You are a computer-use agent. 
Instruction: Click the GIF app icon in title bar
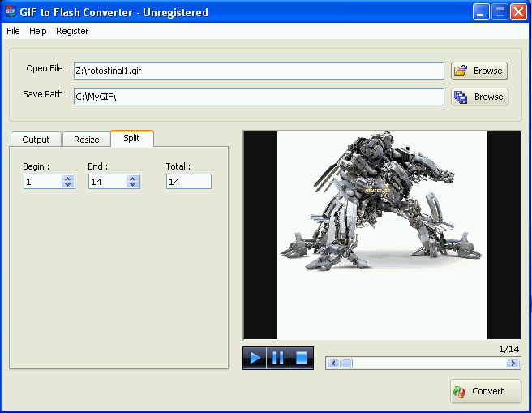(11, 11)
